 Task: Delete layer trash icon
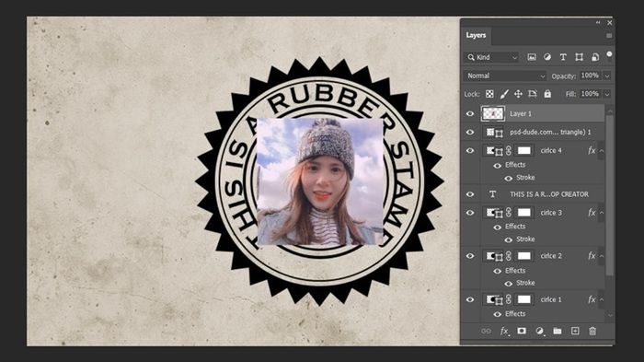[x=592, y=331]
